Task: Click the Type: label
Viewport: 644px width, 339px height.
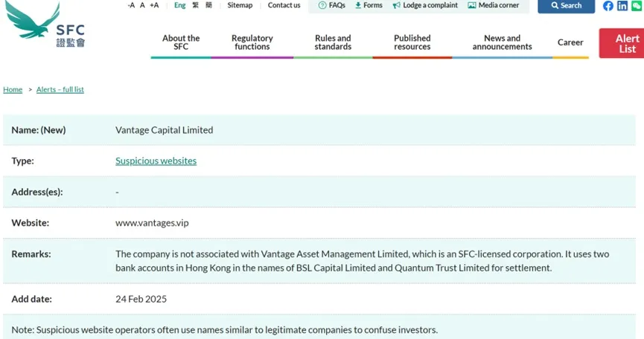Action: point(22,161)
